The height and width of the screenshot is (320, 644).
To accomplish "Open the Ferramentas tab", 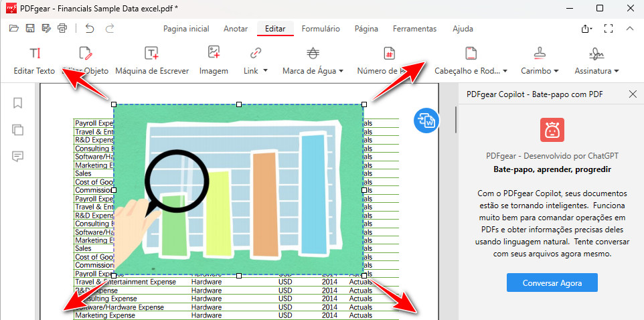I will point(414,29).
